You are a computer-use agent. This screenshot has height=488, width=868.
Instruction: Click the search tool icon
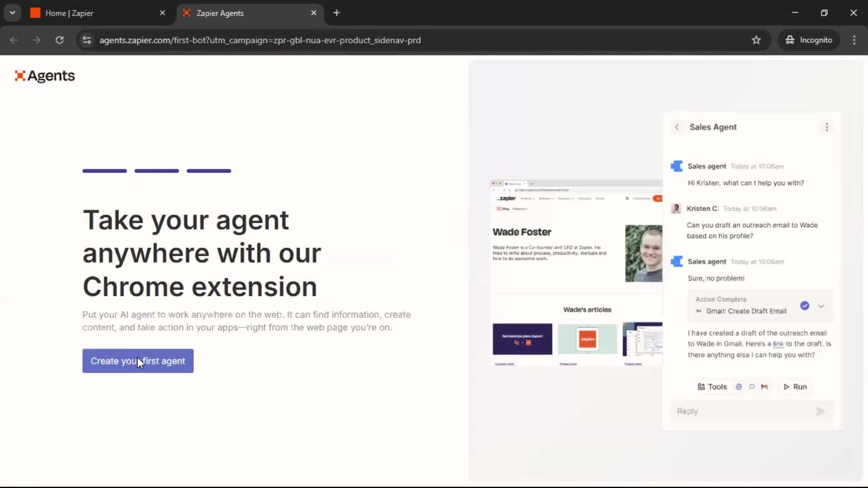pos(751,387)
